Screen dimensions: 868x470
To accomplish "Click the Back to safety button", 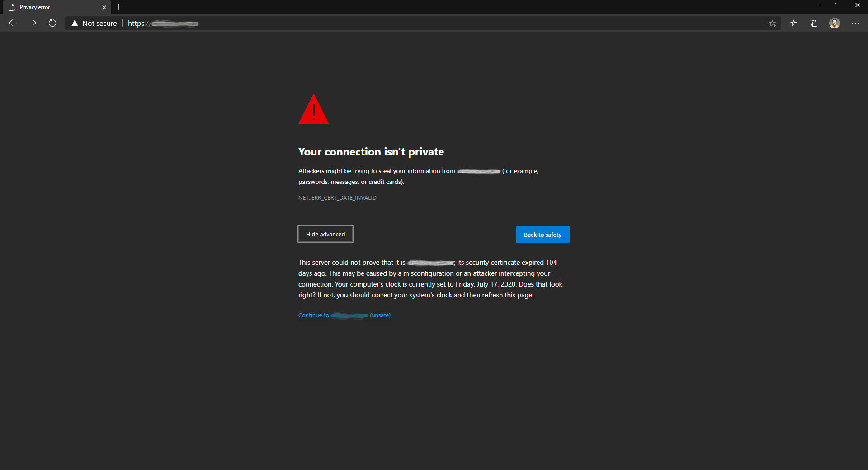I will (x=542, y=235).
